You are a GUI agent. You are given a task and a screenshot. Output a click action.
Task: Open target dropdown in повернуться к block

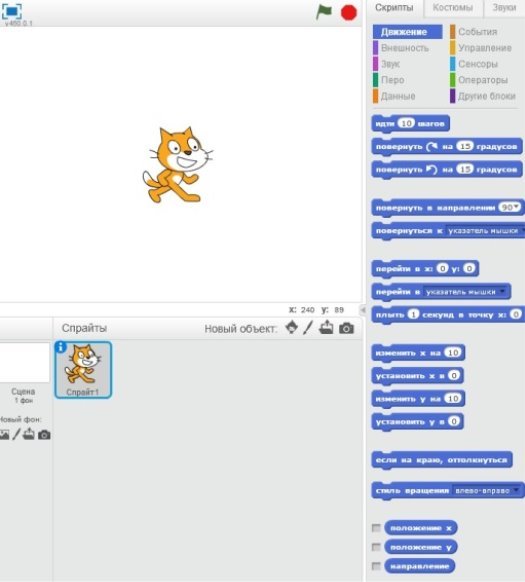coord(485,230)
